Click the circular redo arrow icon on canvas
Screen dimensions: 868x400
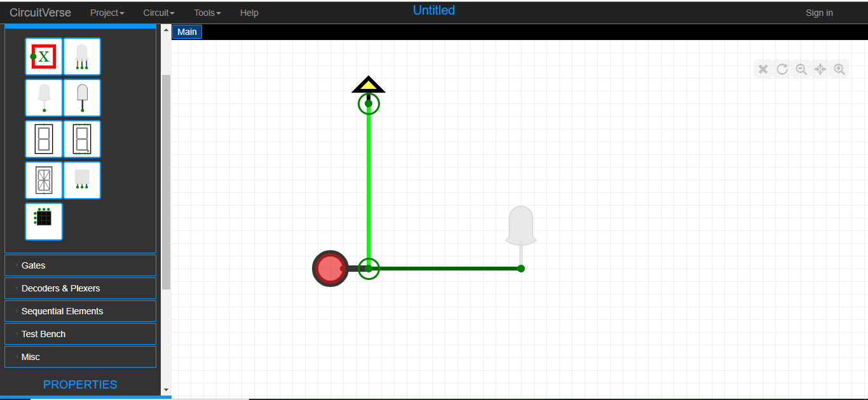click(782, 69)
